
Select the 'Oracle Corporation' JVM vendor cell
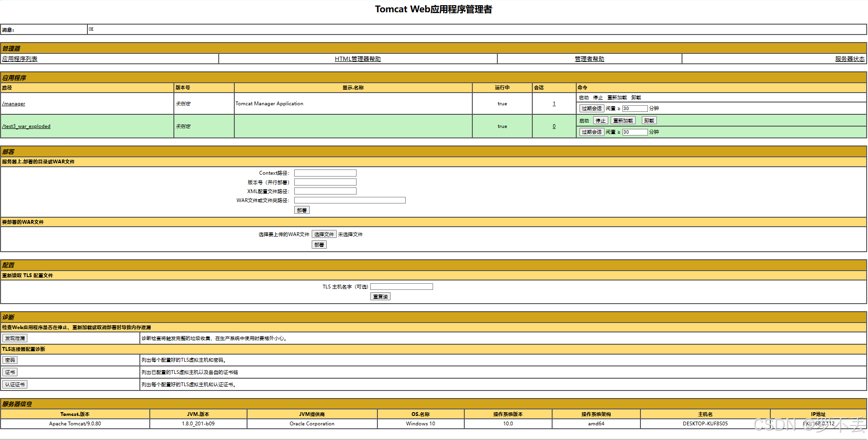pos(312,424)
